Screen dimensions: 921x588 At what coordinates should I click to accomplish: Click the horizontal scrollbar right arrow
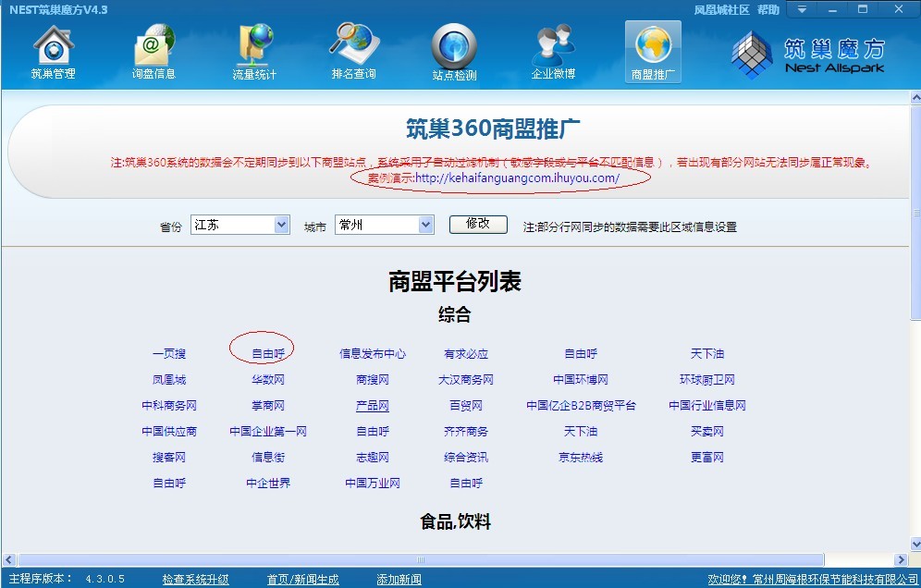[902, 560]
